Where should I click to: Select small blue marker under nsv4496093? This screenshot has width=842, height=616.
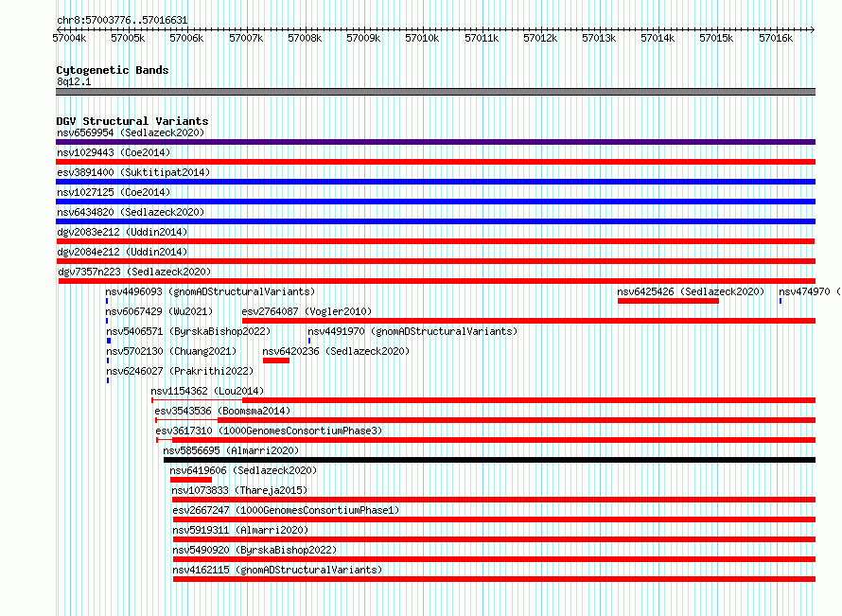click(107, 301)
